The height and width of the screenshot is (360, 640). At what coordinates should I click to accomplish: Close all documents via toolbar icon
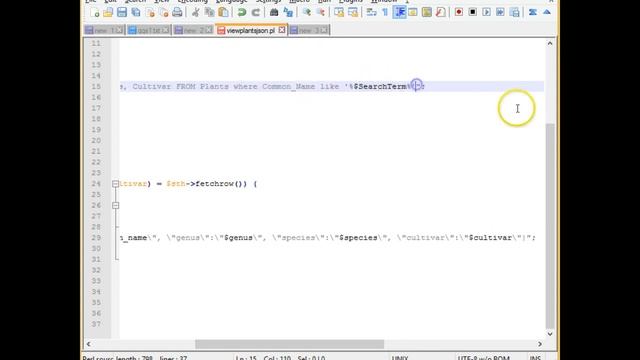pyautogui.click(x=164, y=12)
